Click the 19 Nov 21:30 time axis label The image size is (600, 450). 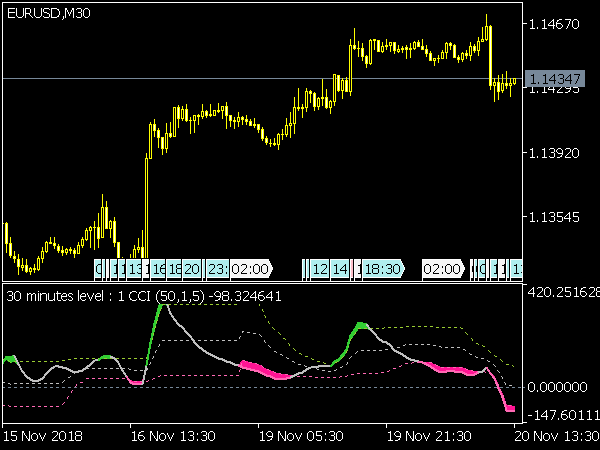(429, 436)
